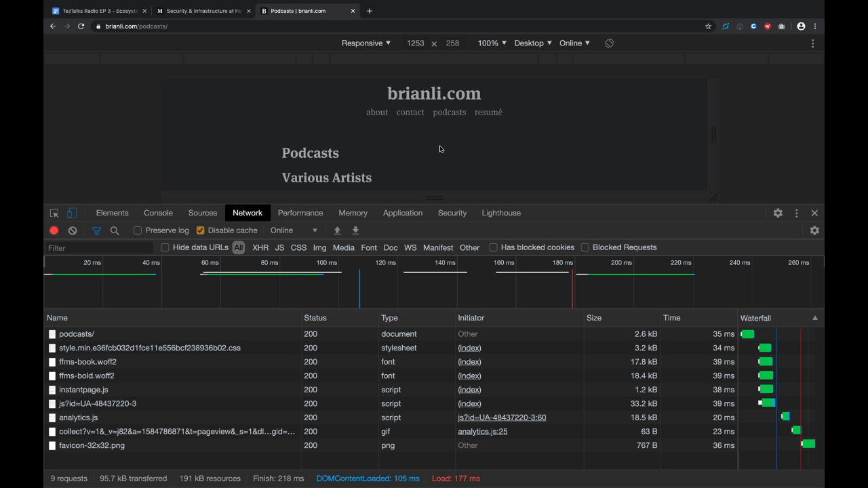Viewport: 868px width, 488px height.
Task: Click the Waterfall column sort arrow
Action: [815, 318]
